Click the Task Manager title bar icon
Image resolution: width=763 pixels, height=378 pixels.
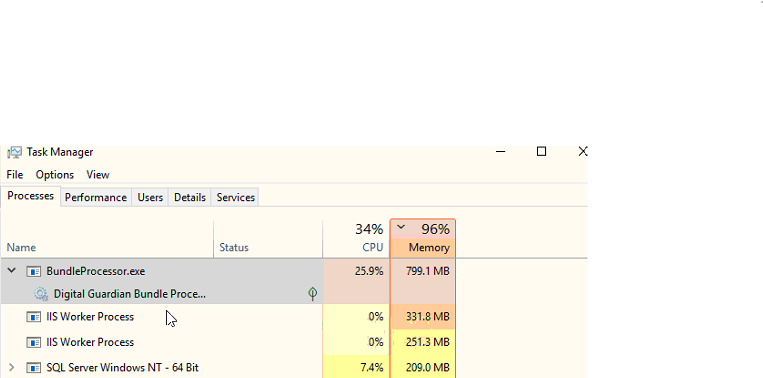pyautogui.click(x=15, y=152)
